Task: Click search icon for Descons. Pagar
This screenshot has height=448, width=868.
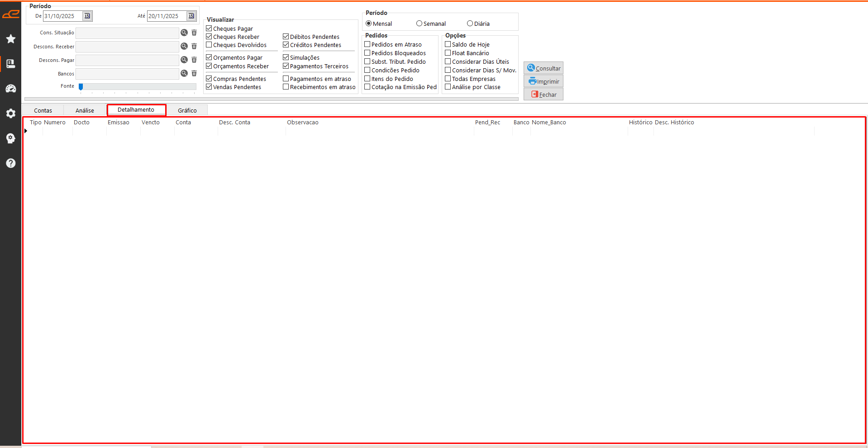Action: click(x=184, y=60)
